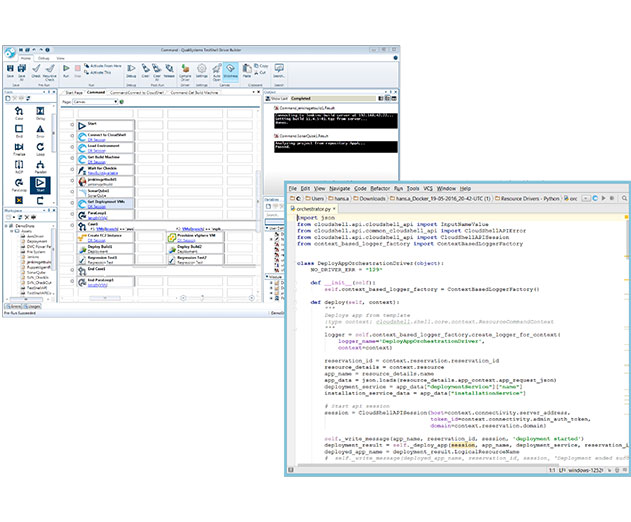
Task: Click the Tools panel vertical scrollbar
Action: pyautogui.click(x=54, y=133)
